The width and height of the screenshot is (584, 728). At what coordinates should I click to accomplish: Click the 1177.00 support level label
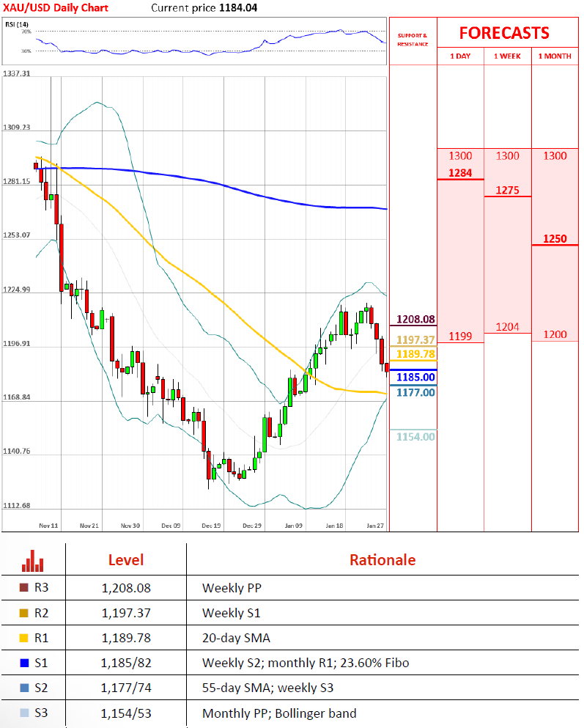point(415,393)
